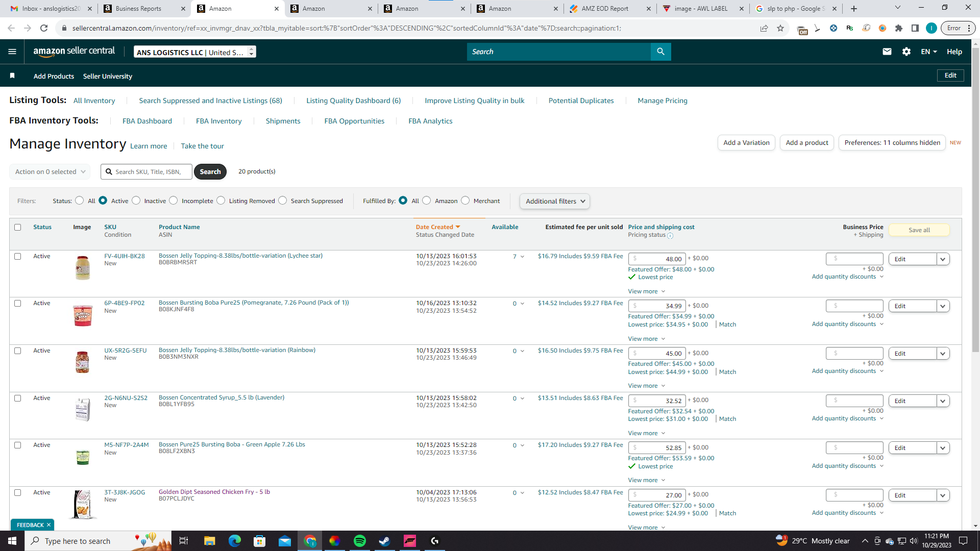
Task: Open the messages envelope icon
Action: click(x=887, y=52)
